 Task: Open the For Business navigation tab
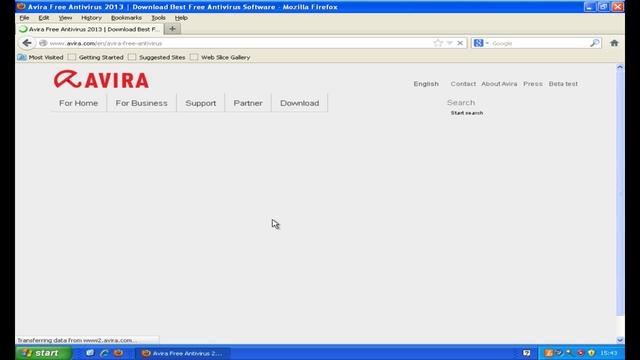141,103
